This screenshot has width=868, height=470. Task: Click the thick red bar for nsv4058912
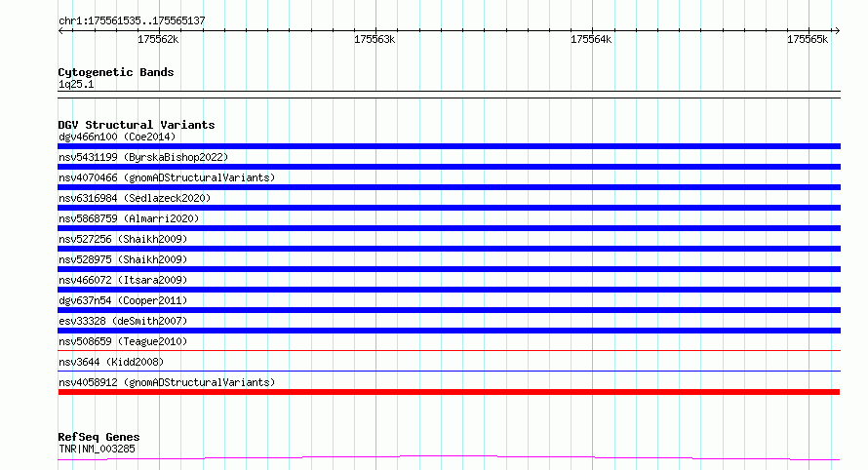tap(449, 392)
